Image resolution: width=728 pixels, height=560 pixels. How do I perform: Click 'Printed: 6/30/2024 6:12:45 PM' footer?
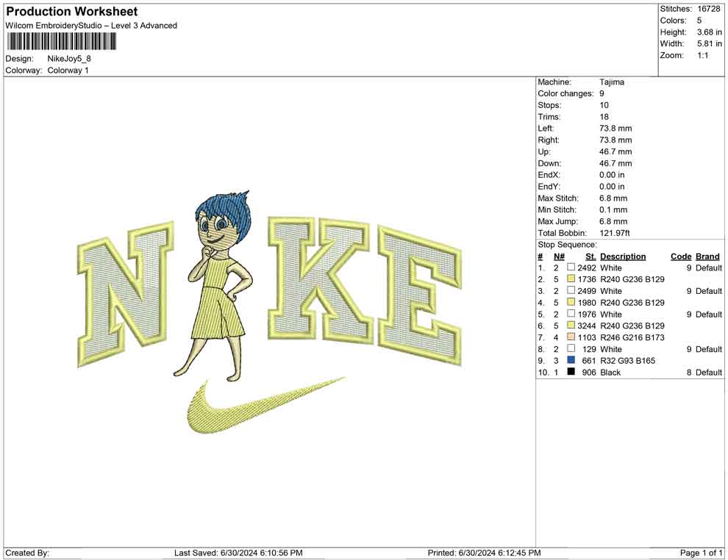484,553
